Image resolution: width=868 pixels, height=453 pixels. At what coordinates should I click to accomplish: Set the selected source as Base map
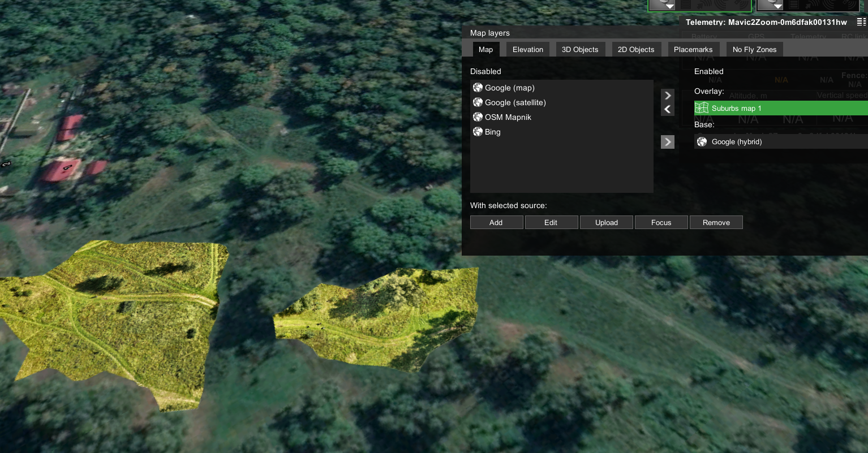pyautogui.click(x=668, y=142)
